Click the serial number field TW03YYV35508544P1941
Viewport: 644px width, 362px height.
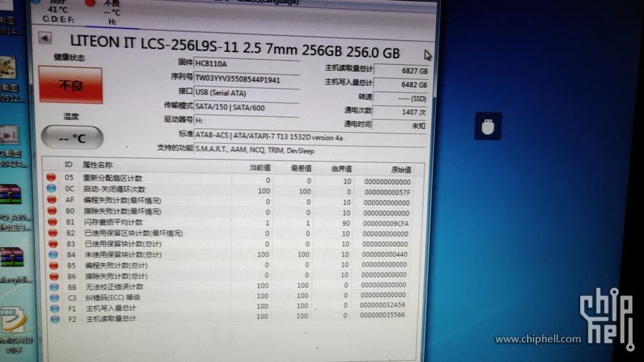coord(246,78)
